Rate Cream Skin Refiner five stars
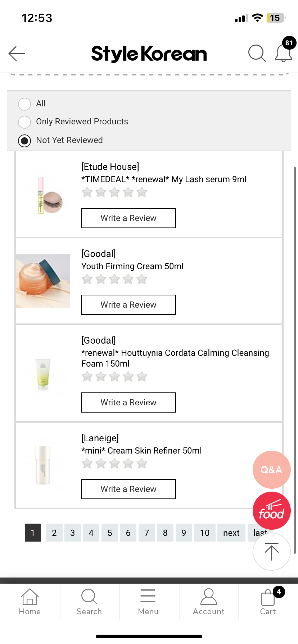298x644 pixels. pyautogui.click(x=142, y=464)
